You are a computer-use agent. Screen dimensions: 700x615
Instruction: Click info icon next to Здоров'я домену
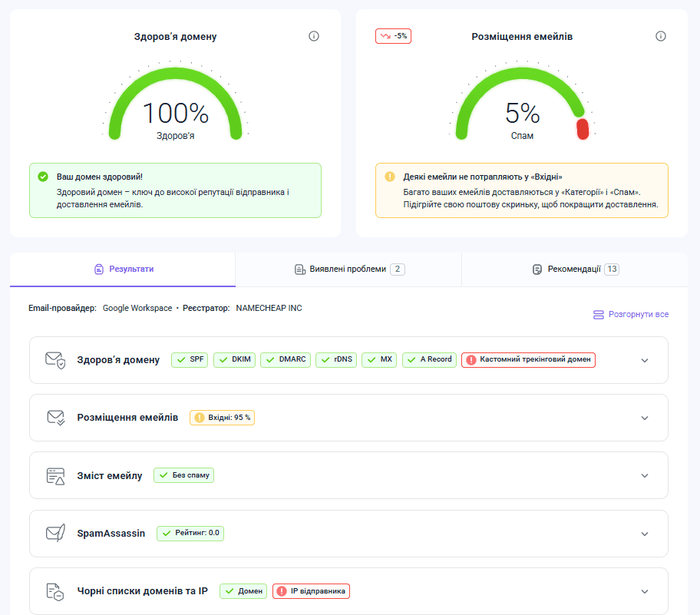(313, 36)
